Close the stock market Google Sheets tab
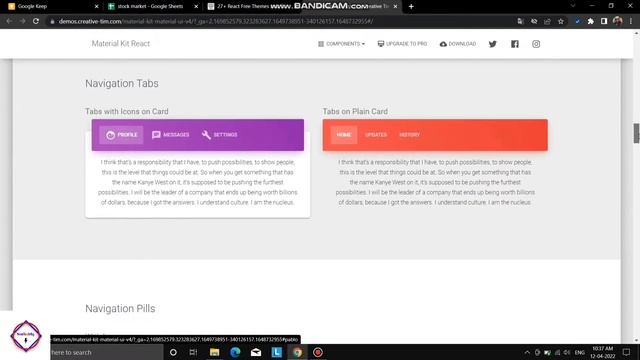Image resolution: width=640 pixels, height=360 pixels. [196, 7]
